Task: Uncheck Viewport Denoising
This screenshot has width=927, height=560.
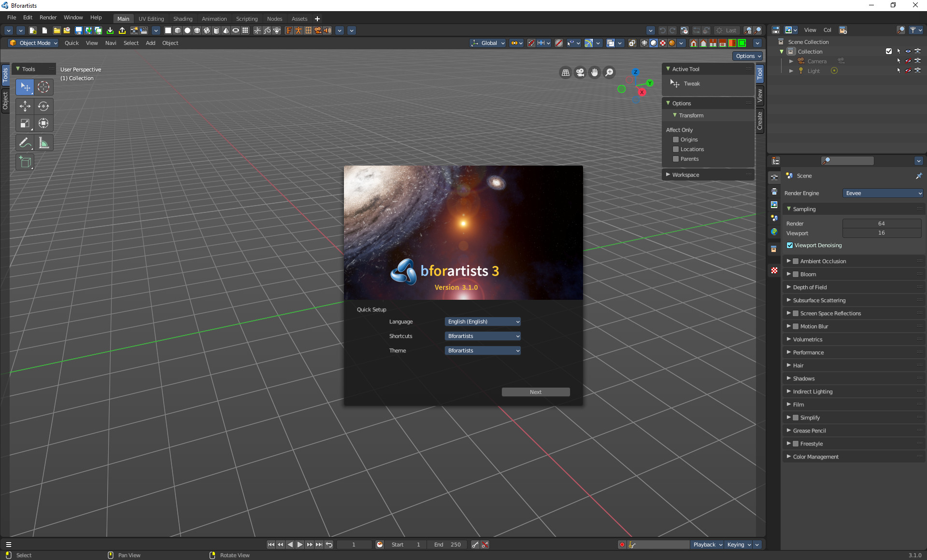Action: point(790,245)
